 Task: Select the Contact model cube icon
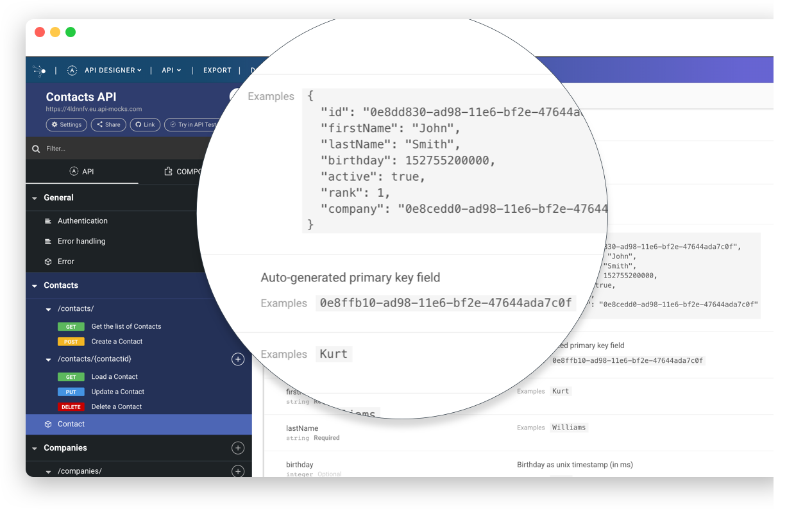[47, 424]
